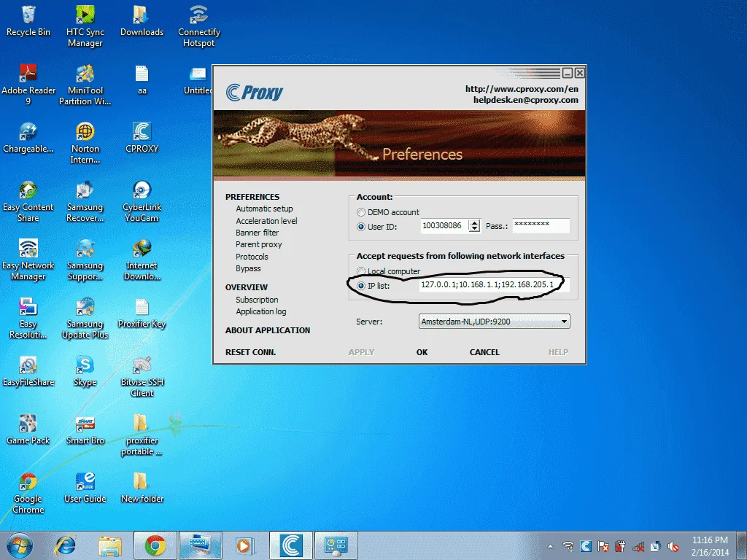
Task: Open the proxifier portable folder
Action: (142, 435)
